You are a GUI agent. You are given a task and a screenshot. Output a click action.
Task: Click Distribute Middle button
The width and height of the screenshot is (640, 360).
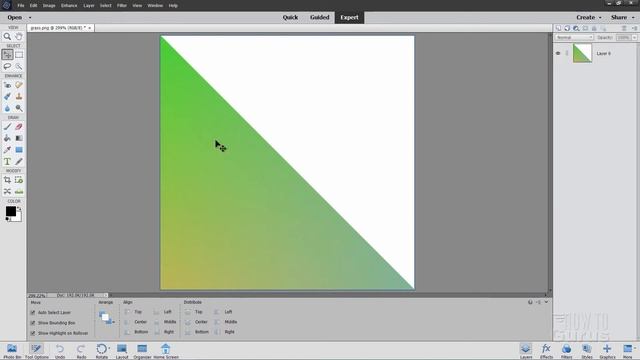pos(226,322)
